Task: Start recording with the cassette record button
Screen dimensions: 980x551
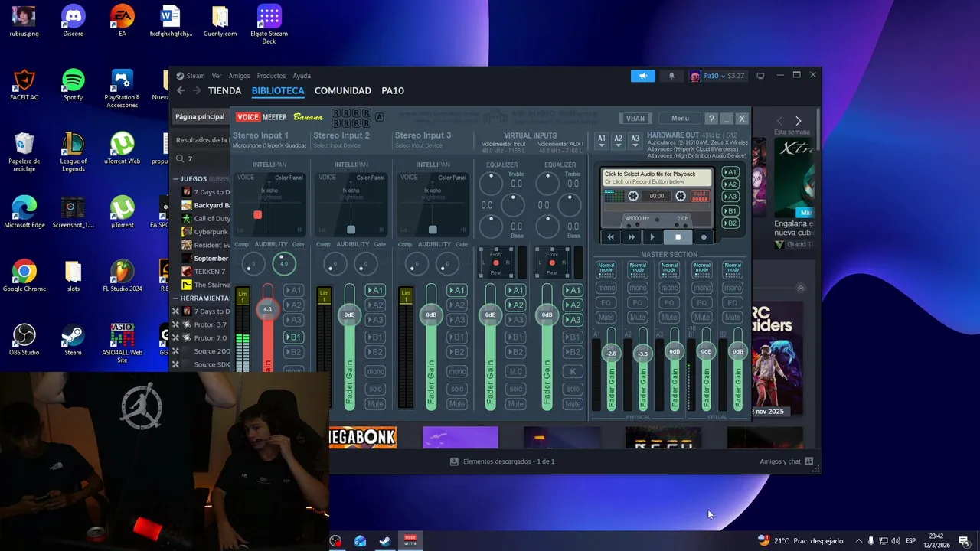Action: tap(704, 237)
